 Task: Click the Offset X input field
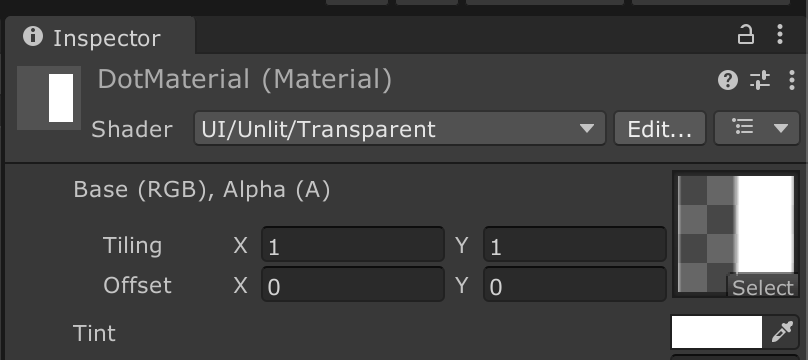pos(353,284)
